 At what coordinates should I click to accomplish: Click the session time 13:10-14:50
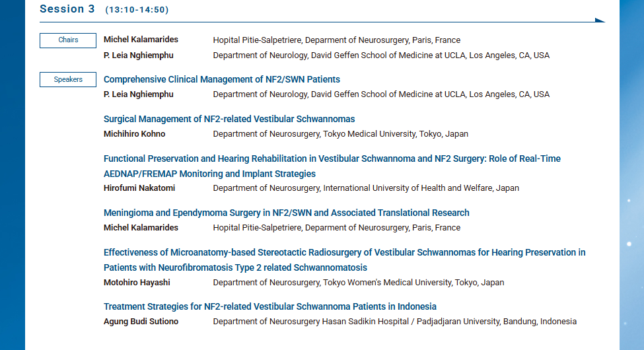tap(137, 10)
